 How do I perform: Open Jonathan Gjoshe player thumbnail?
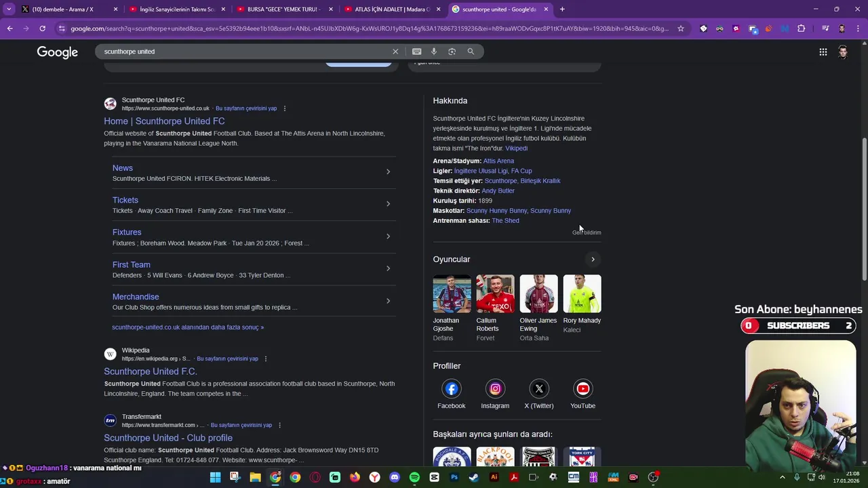point(452,293)
